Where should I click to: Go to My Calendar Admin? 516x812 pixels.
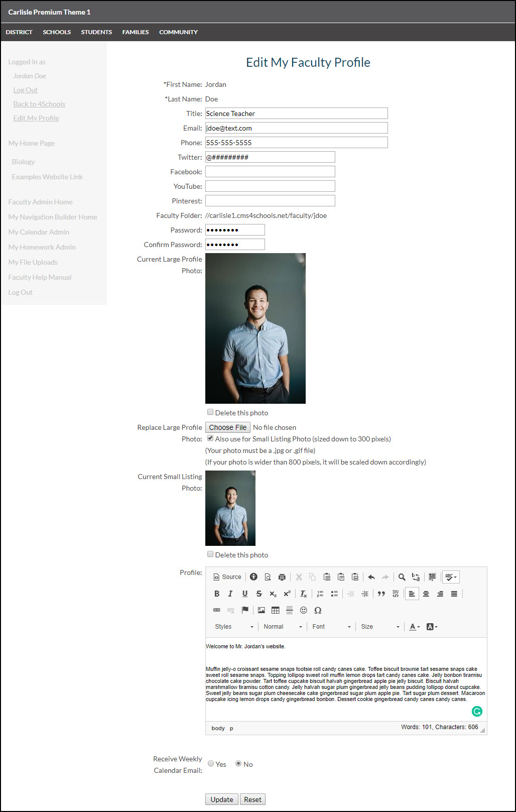click(39, 232)
